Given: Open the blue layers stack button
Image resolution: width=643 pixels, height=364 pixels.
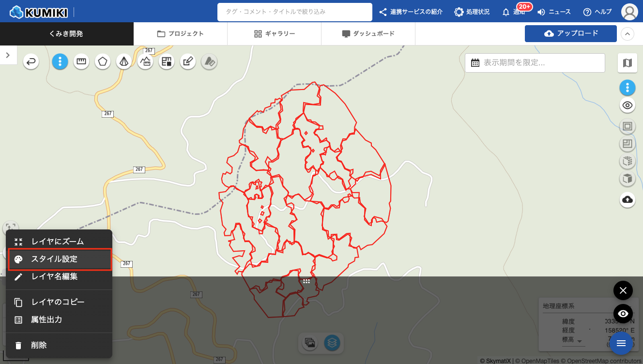Looking at the screenshot, I should click(x=332, y=343).
